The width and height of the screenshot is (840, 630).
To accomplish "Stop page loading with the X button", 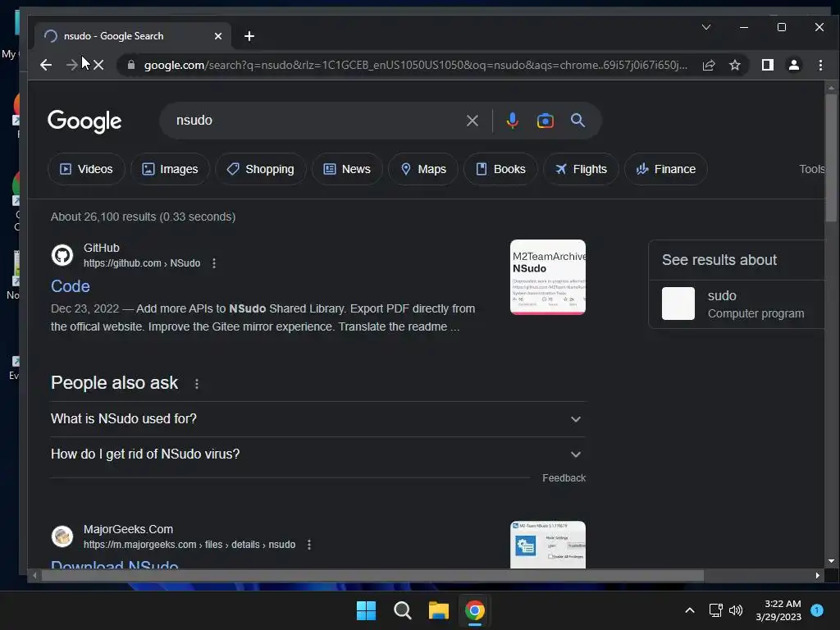I will pos(98,65).
